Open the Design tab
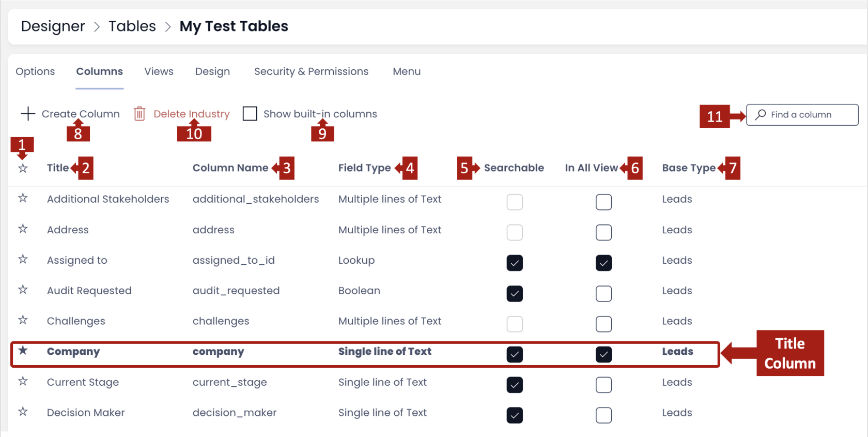868x437 pixels. click(212, 71)
